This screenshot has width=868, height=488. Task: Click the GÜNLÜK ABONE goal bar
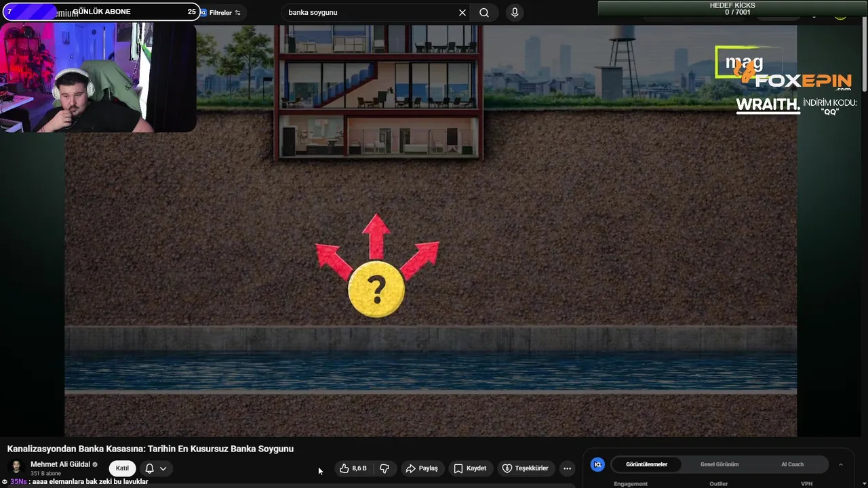[x=100, y=12]
